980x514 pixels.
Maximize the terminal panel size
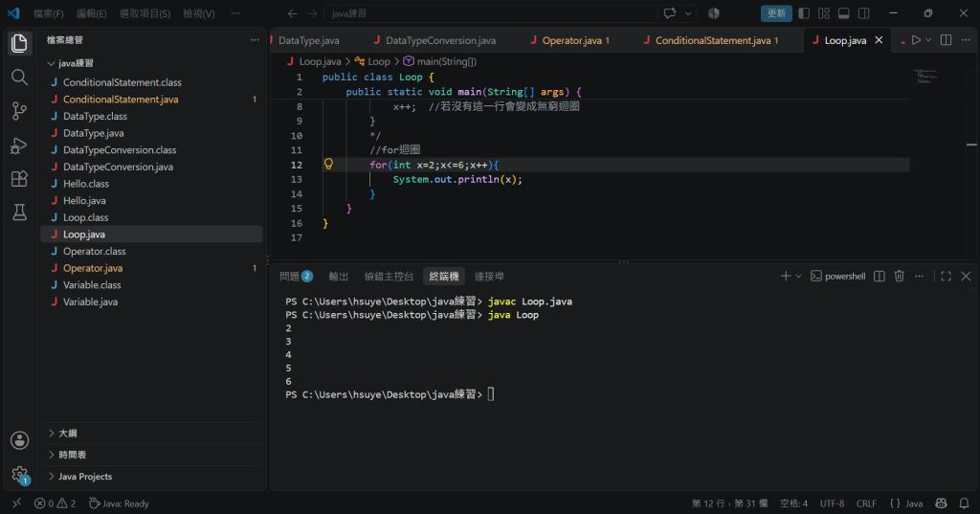946,276
